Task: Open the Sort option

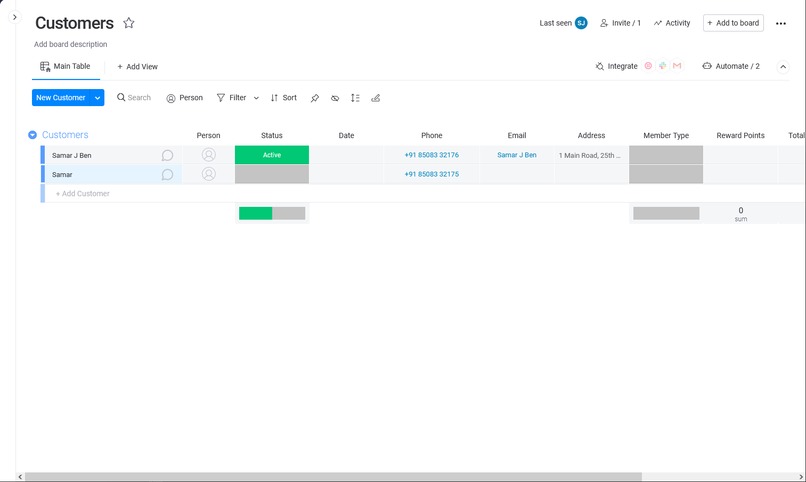Action: click(284, 98)
